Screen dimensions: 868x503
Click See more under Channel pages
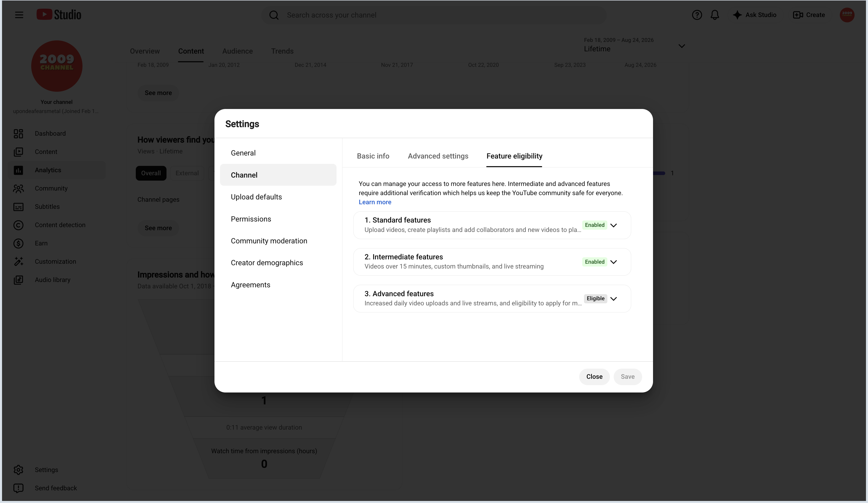click(158, 228)
